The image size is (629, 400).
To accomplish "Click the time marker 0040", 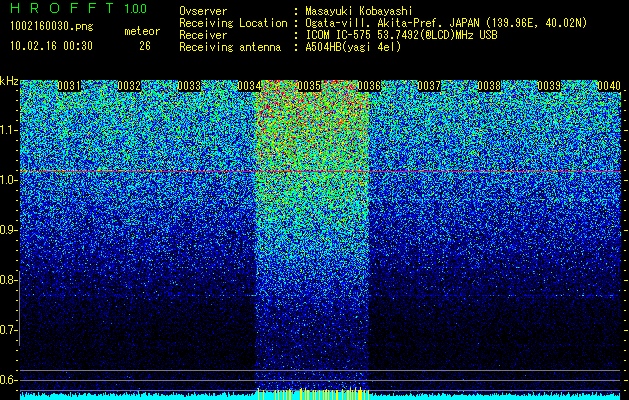I will coord(609,86).
